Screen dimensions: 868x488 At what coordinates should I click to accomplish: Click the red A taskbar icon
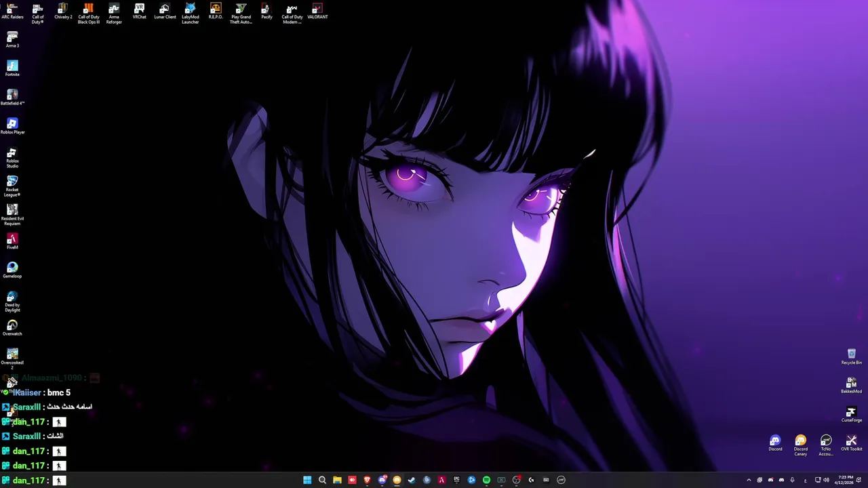441,480
